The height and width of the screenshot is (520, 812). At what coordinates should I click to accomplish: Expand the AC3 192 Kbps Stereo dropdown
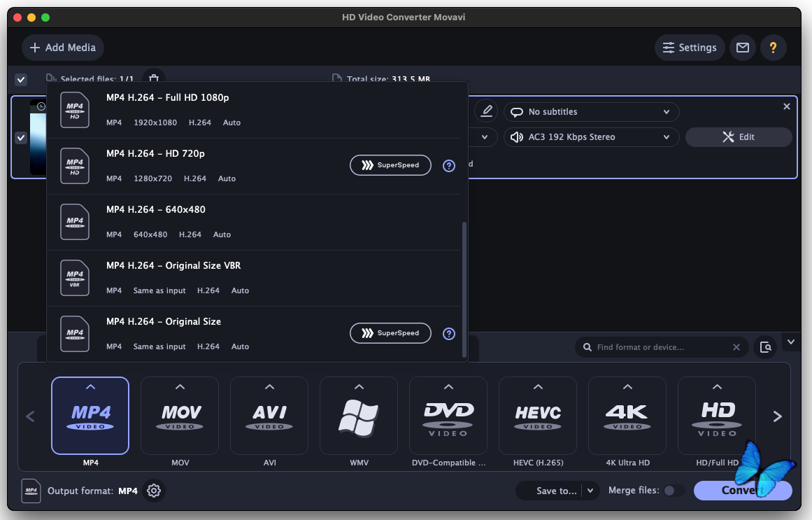[x=591, y=137]
